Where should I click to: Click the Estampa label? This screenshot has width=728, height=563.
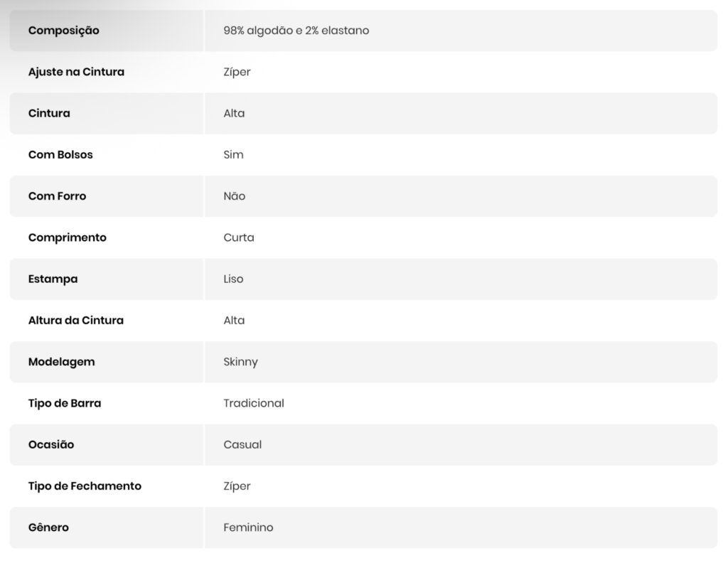[x=53, y=279]
